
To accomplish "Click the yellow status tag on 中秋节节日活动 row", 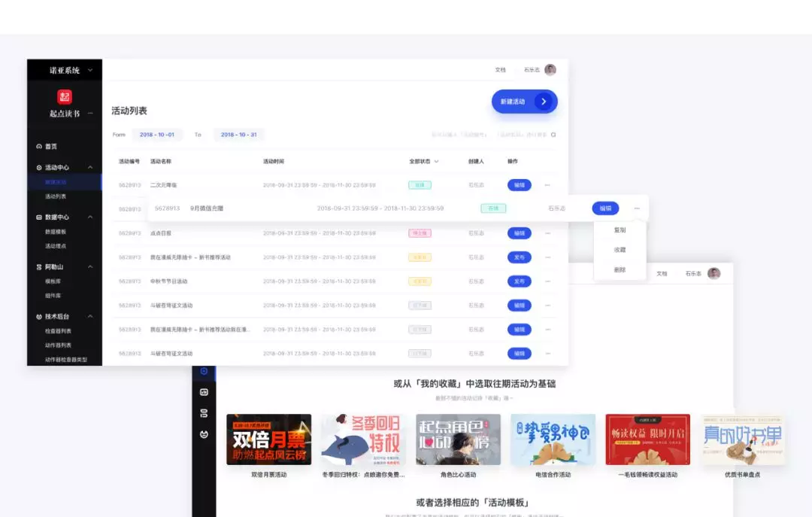I will [x=420, y=281].
